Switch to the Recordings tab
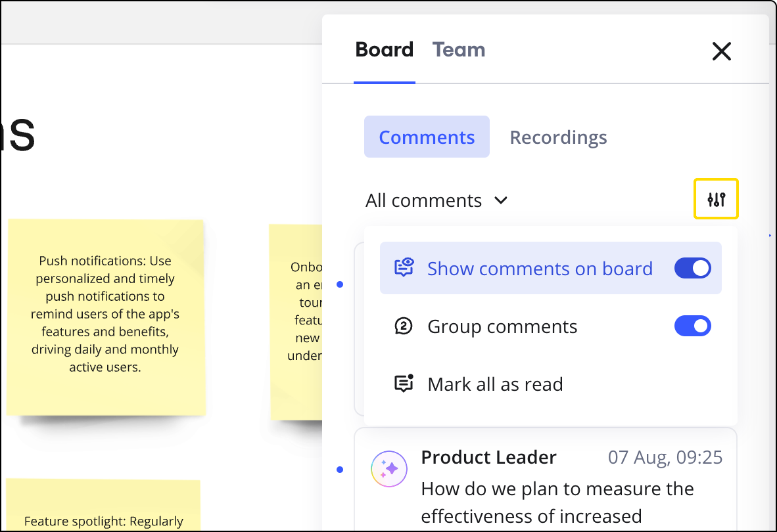This screenshot has width=777, height=532. click(x=558, y=137)
